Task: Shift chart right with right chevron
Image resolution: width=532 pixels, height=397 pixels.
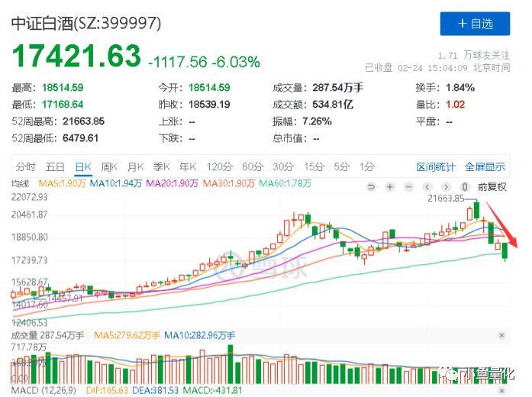Action: (447, 186)
